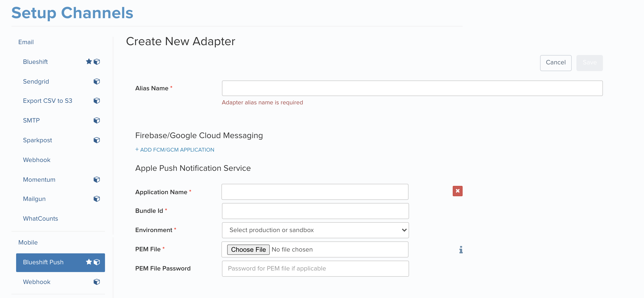Click the cube icon next to Export CSV to S3

tap(97, 101)
